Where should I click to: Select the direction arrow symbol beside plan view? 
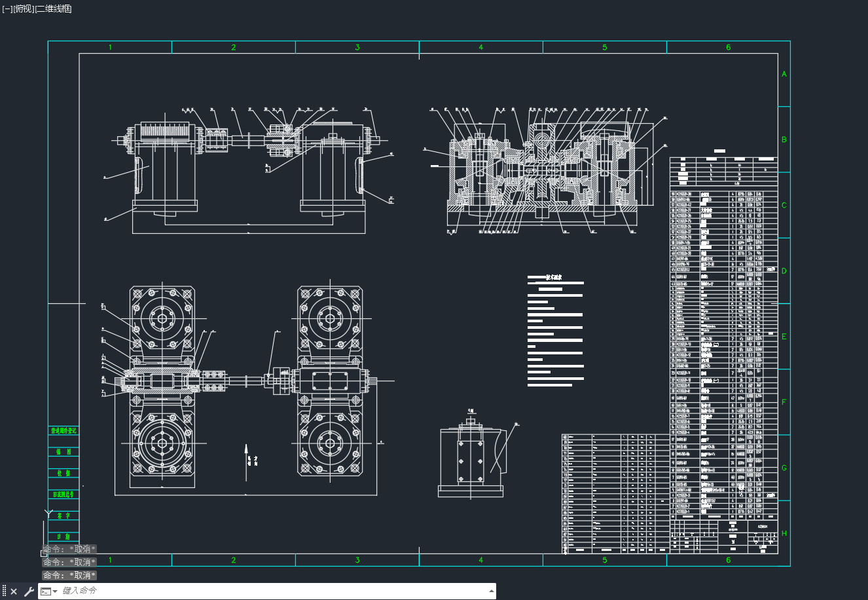[x=247, y=462]
